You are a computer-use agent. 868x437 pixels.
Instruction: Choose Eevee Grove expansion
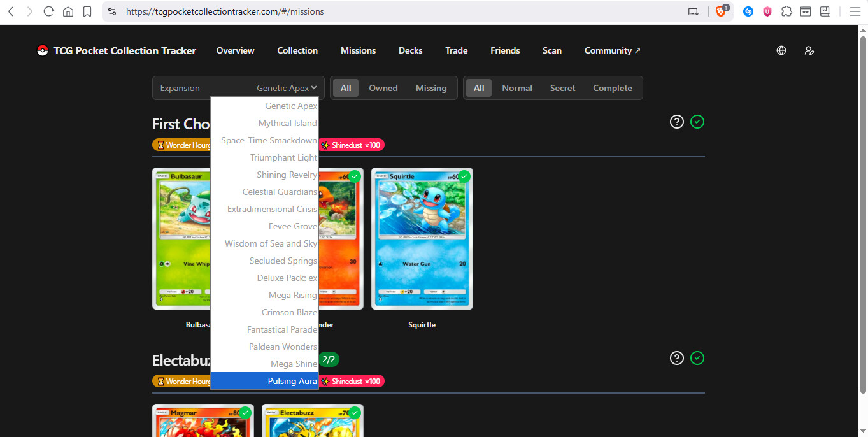[265, 226]
